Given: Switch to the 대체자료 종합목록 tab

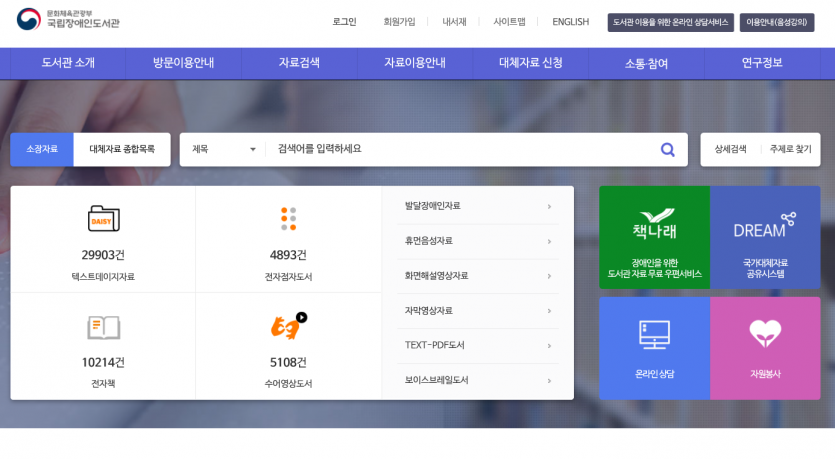Looking at the screenshot, I should (x=122, y=150).
